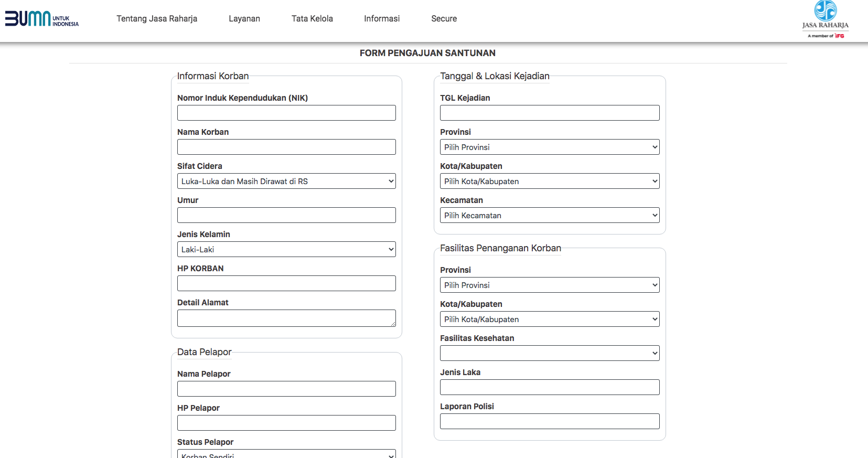Open Provinsi dropdown under Fasilitas Penanganan Korban
Image resolution: width=868 pixels, height=458 pixels.
550,285
